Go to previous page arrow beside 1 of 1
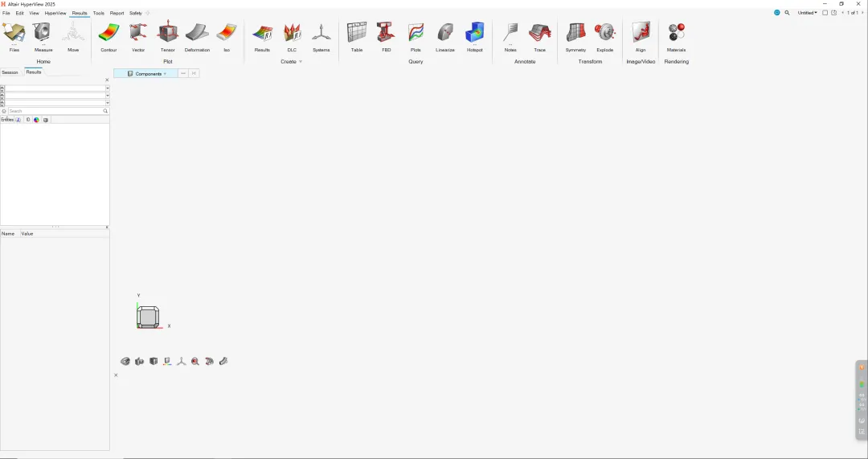 tap(842, 13)
